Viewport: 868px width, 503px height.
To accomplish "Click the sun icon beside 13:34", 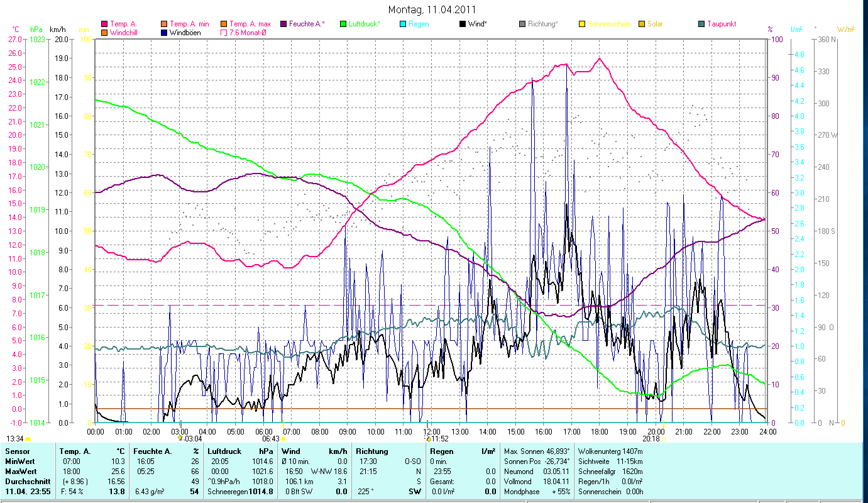I will point(28,439).
